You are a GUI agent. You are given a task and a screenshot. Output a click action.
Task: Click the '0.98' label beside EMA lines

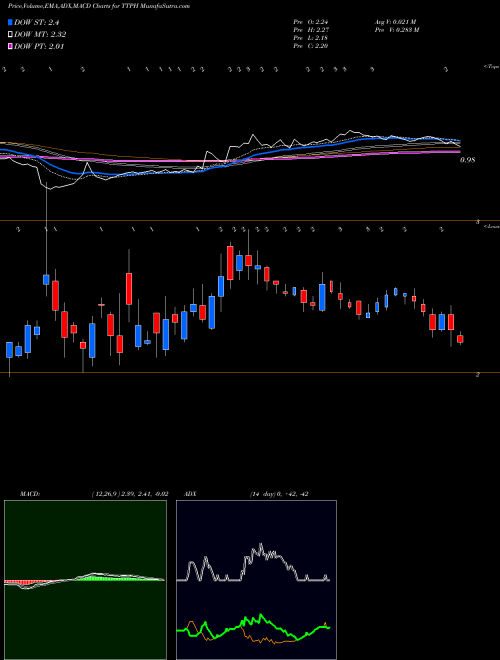[468, 160]
